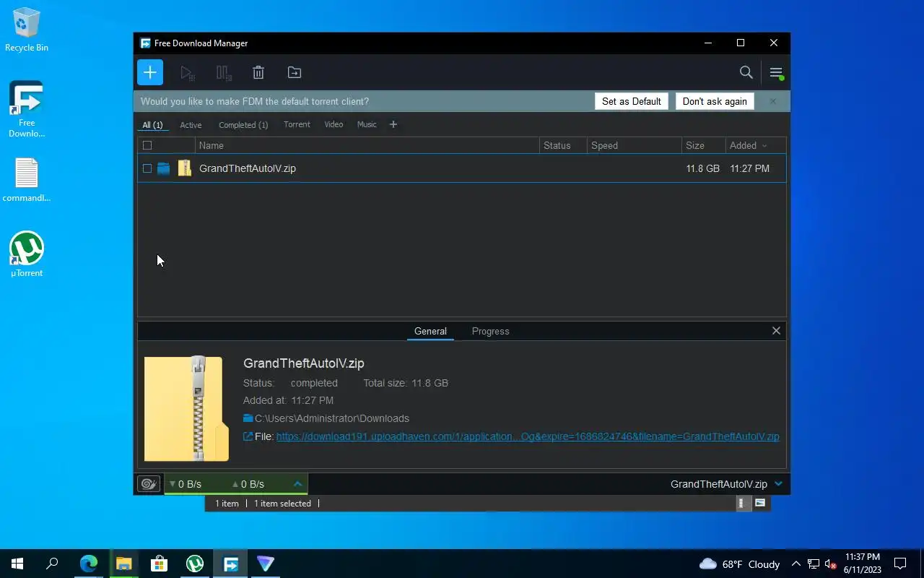Dismiss the default torrent client banner

[x=772, y=101]
